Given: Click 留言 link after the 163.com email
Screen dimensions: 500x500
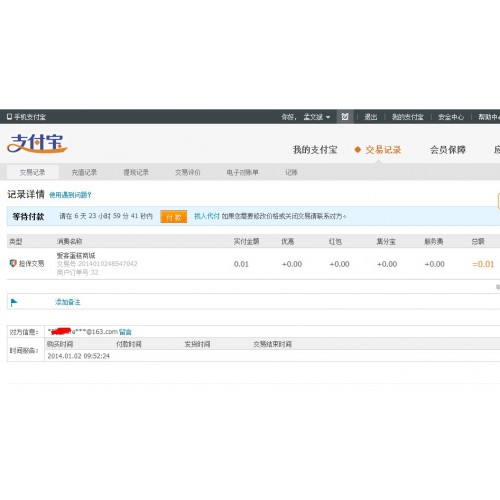Looking at the screenshot, I should pyautogui.click(x=125, y=332).
